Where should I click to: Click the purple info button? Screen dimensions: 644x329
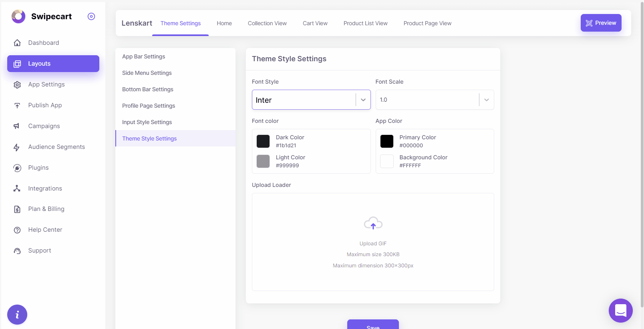(17, 315)
